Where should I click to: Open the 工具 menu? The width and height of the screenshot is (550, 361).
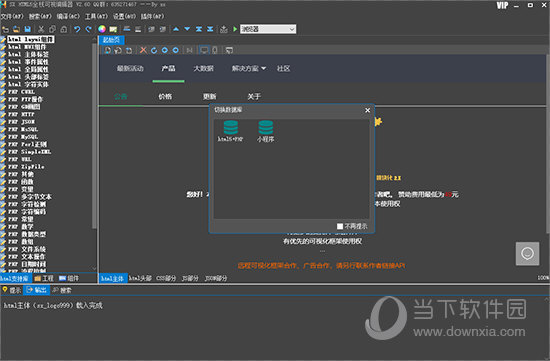click(96, 16)
